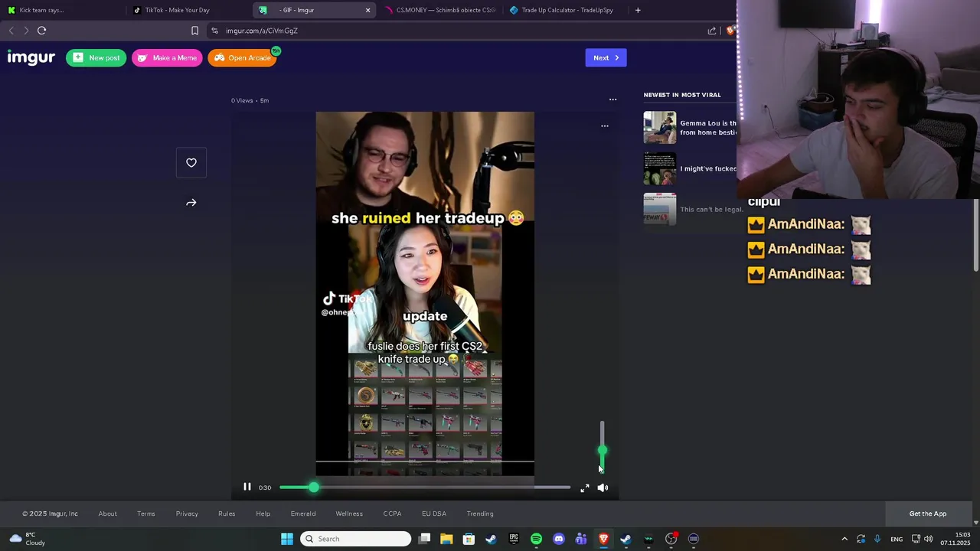Screen dimensions: 980x551
Task: Open the system volume tray icon
Action: pyautogui.click(x=928, y=539)
